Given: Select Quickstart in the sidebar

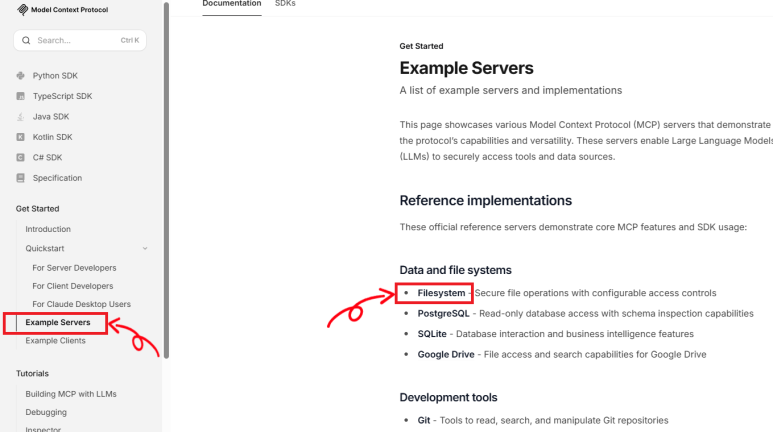Looking at the screenshot, I should click(x=45, y=249).
